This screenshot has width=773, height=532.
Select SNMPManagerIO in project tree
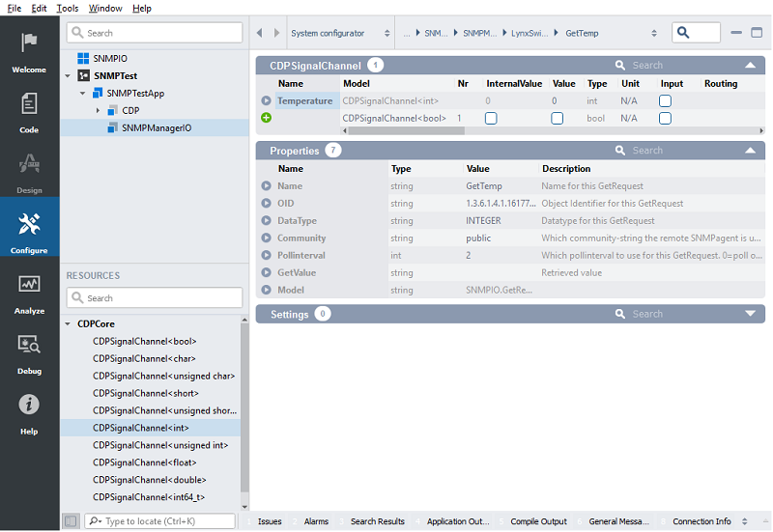[x=156, y=127]
